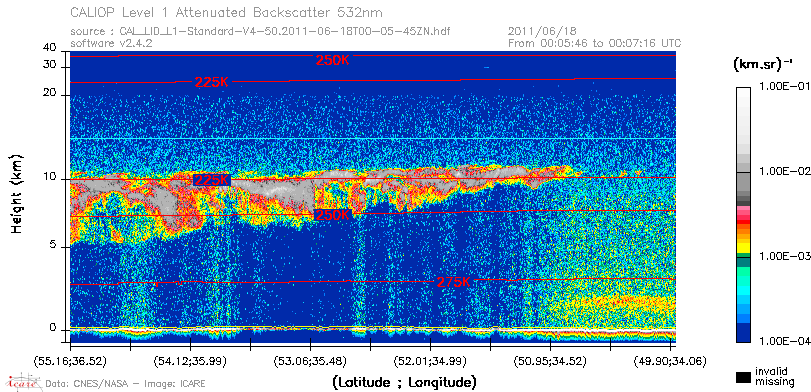This screenshot has width=811, height=392.
Task: Click the 'software v2.4.2' text
Action: 111,43
